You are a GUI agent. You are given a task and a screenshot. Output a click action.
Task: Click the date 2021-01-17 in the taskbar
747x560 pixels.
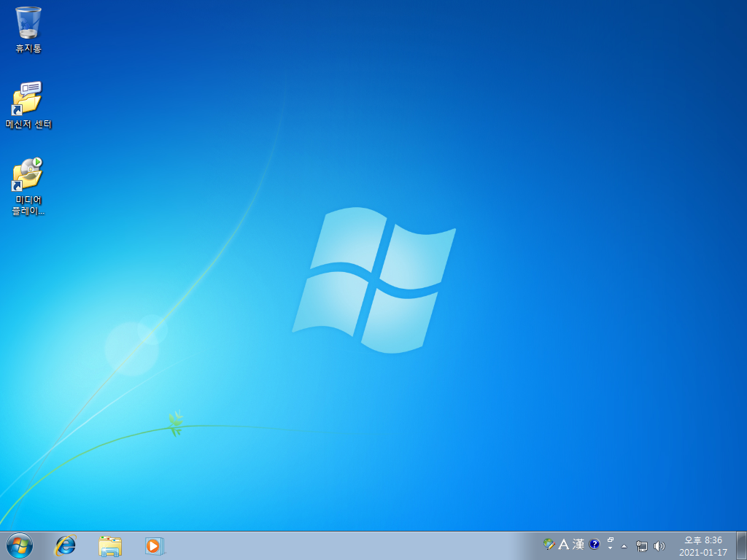point(703,553)
